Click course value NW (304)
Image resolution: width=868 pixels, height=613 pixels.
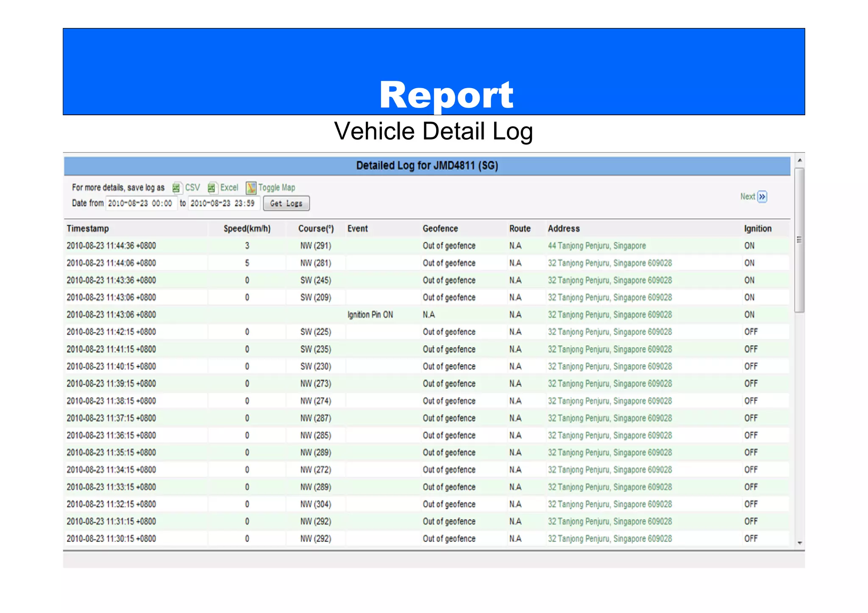coord(316,504)
